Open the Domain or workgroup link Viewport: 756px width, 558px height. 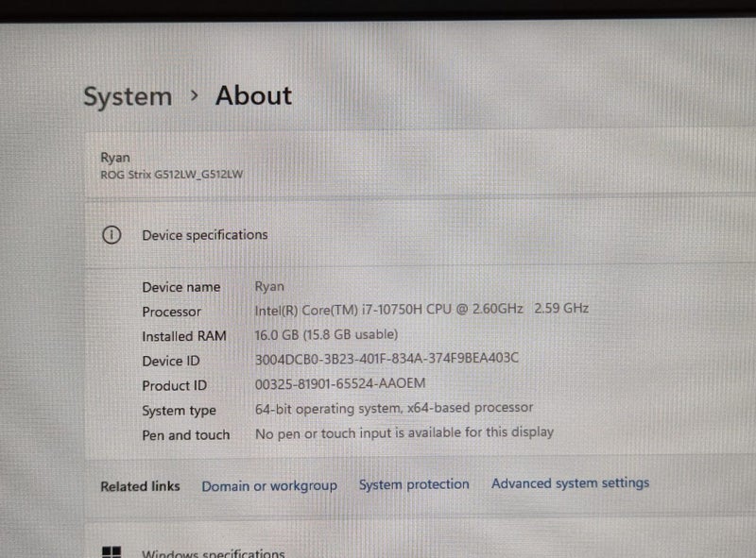pyautogui.click(x=269, y=485)
